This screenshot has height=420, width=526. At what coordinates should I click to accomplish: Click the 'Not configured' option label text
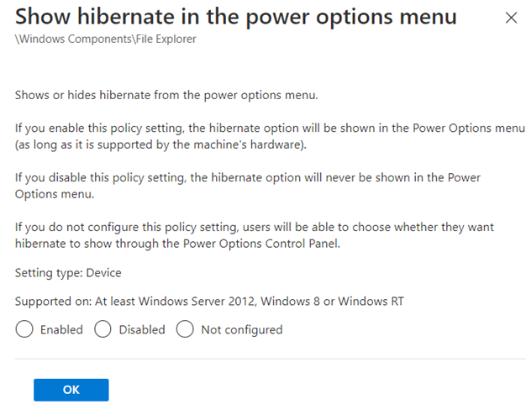(241, 330)
